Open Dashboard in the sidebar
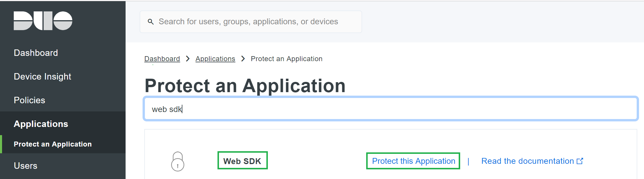Image resolution: width=644 pixels, height=179 pixels. pos(36,53)
